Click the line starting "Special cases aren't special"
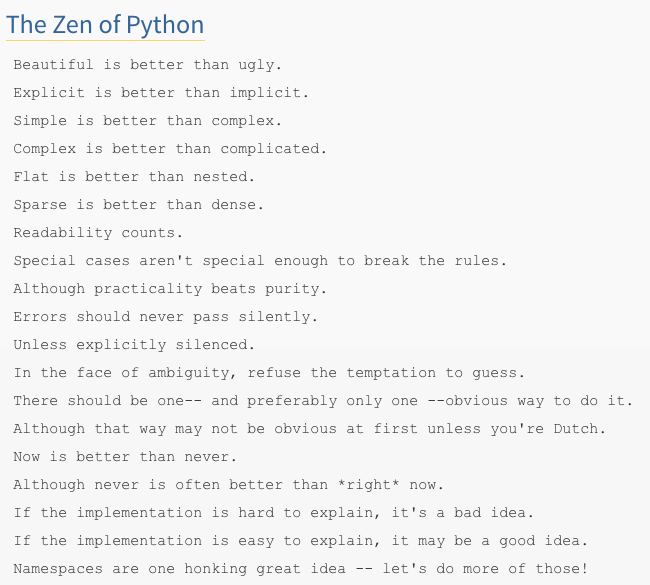Screen dimensions: 650x585 pos(260,261)
